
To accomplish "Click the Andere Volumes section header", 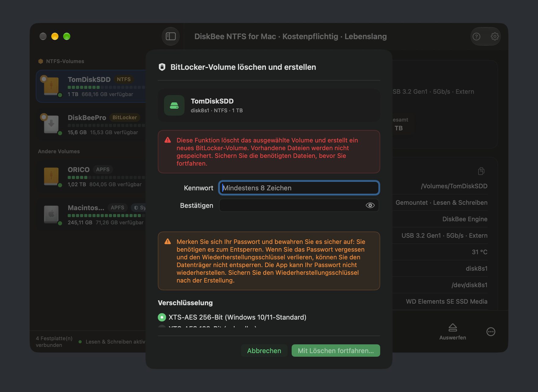I will coord(59,151).
